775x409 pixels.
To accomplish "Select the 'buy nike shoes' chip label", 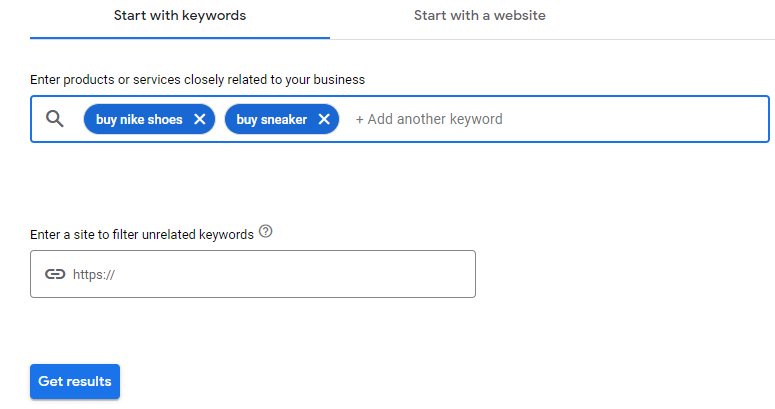I will [x=139, y=119].
